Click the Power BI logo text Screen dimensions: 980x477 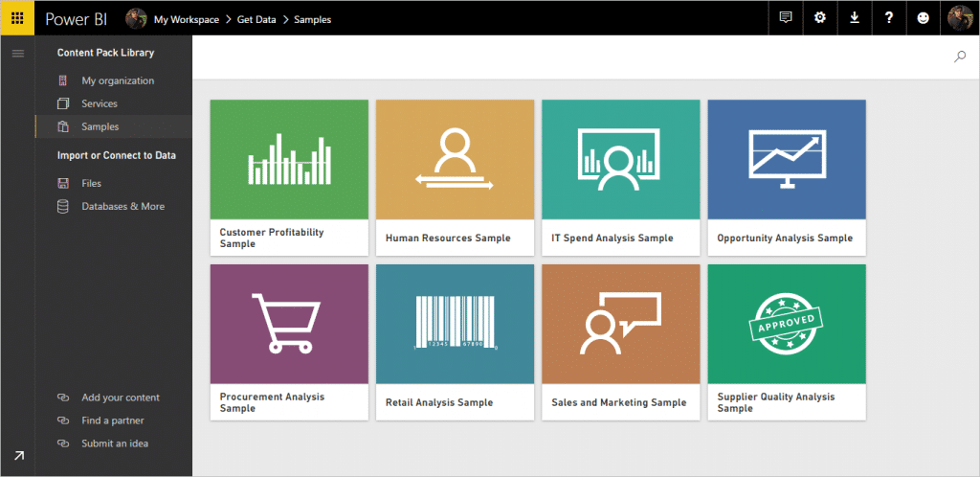pos(77,19)
